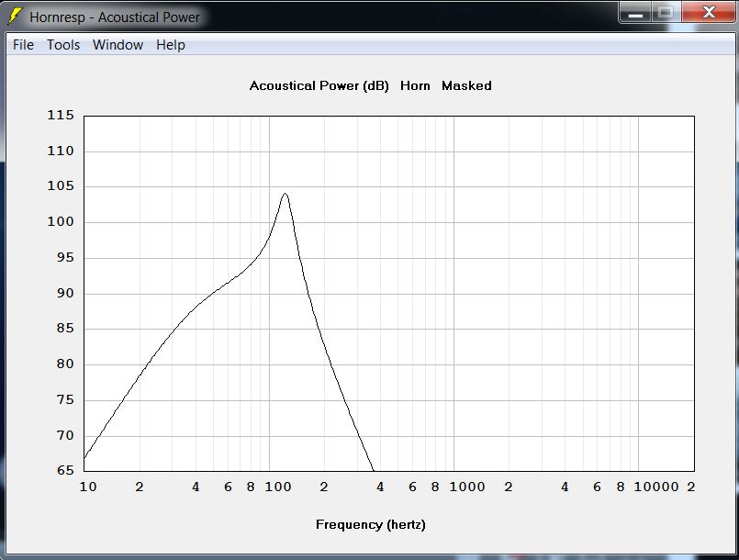Click the 'Frequency (hertz)' axis label

(371, 524)
